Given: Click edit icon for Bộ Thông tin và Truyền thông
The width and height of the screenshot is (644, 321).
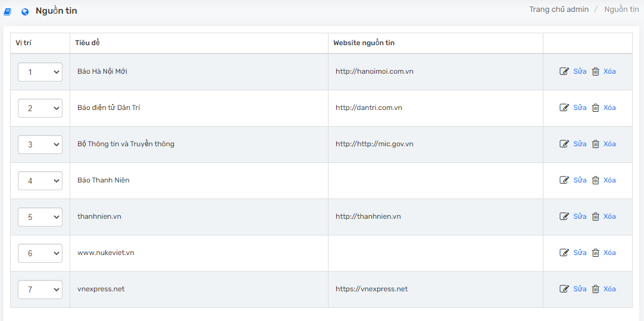Looking at the screenshot, I should point(564,144).
